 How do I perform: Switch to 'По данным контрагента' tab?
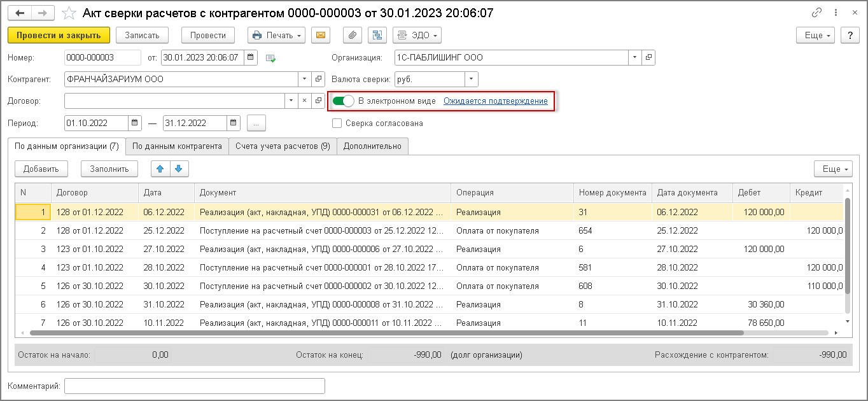tap(177, 146)
